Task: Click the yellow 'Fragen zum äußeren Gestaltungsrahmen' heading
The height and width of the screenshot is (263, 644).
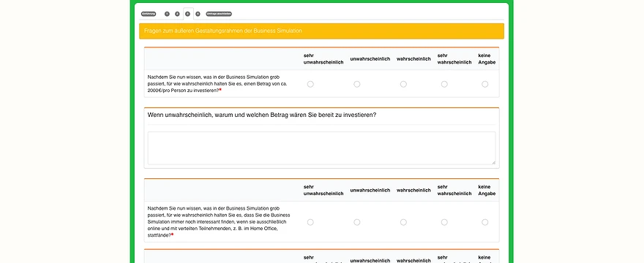Action: (321, 31)
